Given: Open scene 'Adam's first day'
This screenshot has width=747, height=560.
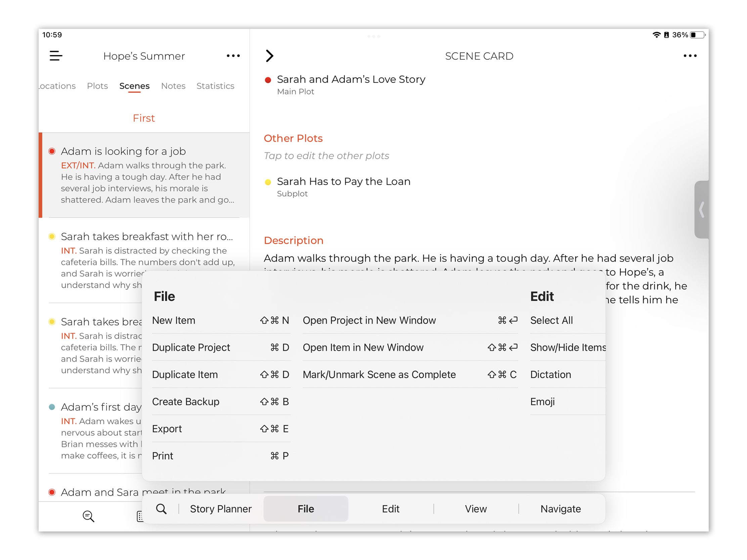Looking at the screenshot, I should click(95, 431).
